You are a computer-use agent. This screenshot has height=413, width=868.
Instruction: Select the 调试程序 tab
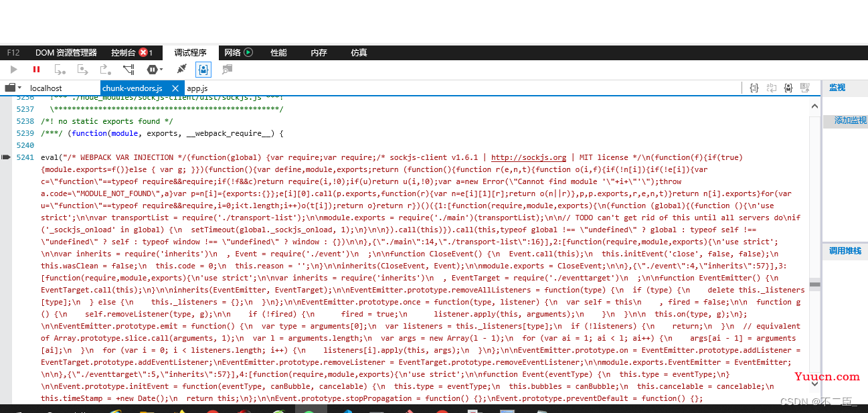(x=191, y=52)
